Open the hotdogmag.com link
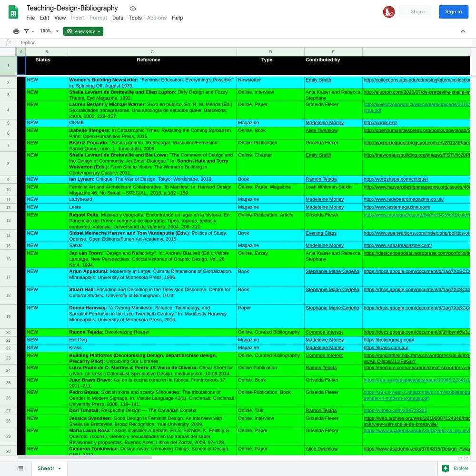The height and width of the screenshot is (476, 476). [x=388, y=340]
